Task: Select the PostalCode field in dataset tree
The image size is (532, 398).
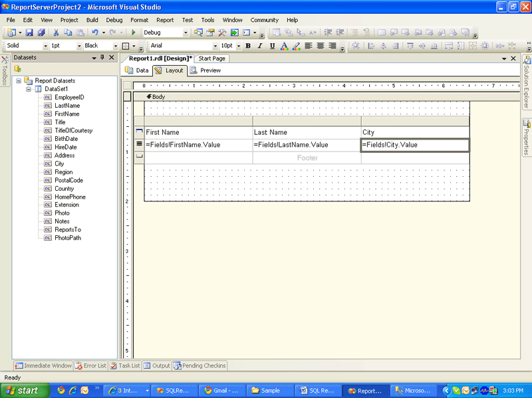Action: pos(68,180)
